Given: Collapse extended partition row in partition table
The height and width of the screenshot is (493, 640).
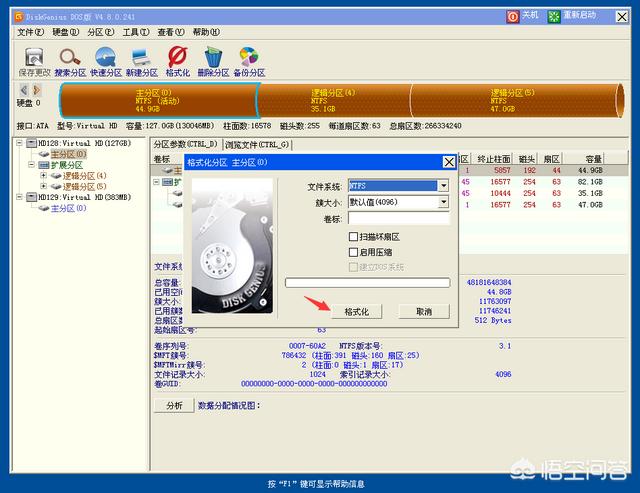Looking at the screenshot, I should [x=156, y=182].
